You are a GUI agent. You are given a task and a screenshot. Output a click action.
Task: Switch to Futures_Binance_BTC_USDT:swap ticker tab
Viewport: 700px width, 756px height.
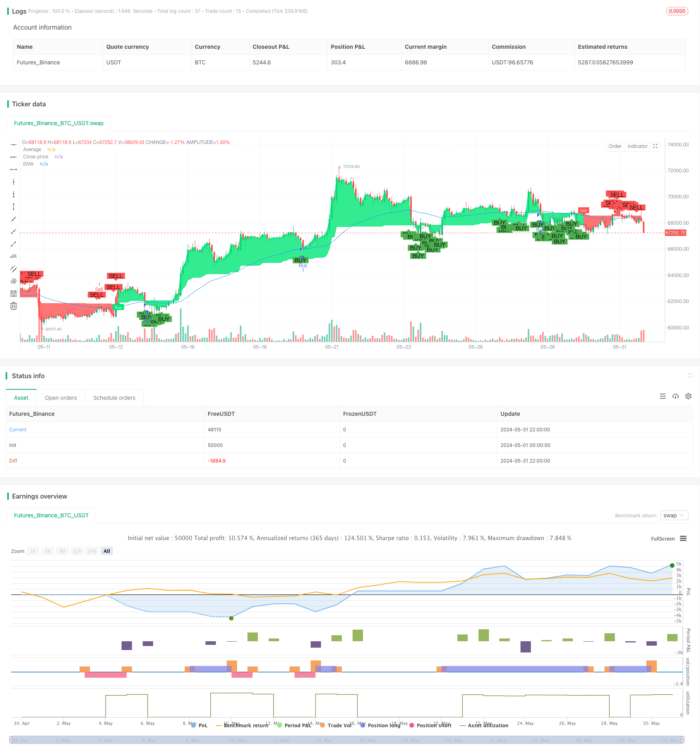(x=59, y=123)
